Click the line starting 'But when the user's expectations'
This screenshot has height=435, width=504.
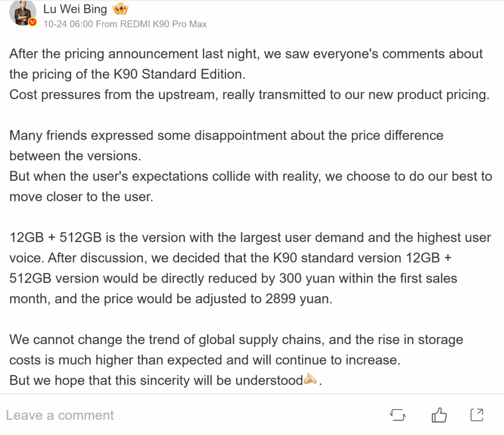pos(250,176)
